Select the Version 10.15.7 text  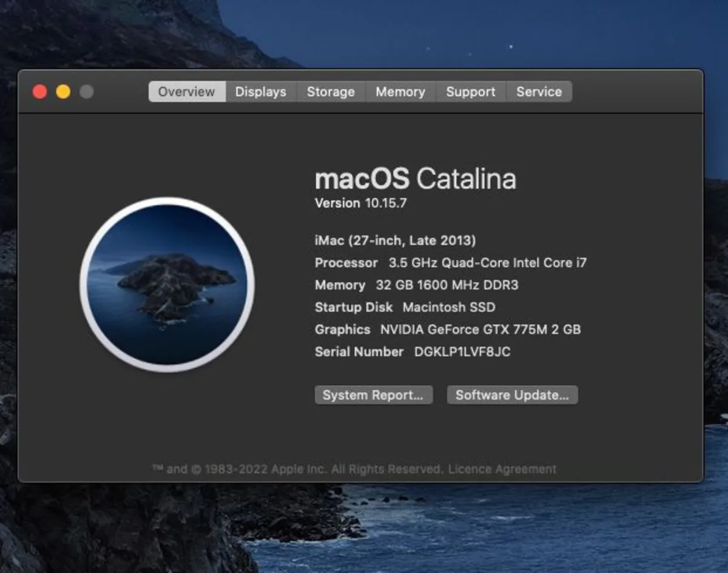click(x=360, y=203)
